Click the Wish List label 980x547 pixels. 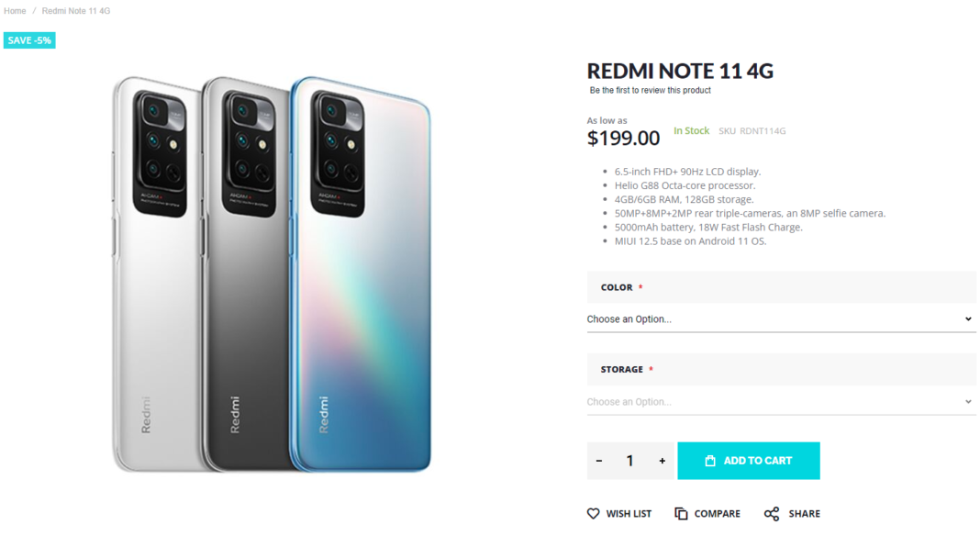[629, 513]
